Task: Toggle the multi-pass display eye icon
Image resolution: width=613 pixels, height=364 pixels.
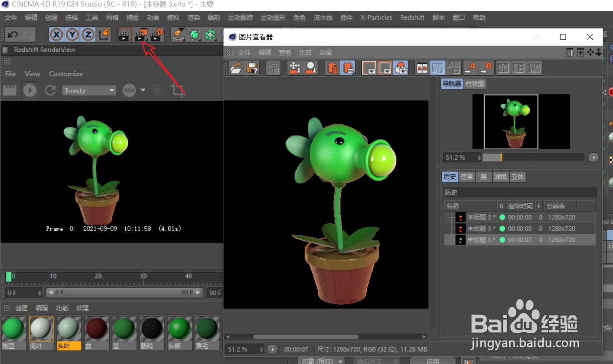Action: [385, 68]
